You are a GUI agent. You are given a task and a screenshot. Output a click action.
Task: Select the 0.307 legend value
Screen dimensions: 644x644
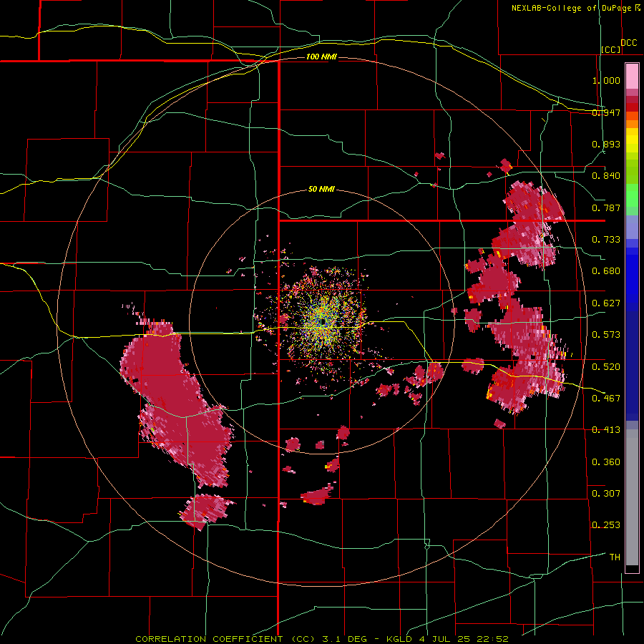click(606, 494)
